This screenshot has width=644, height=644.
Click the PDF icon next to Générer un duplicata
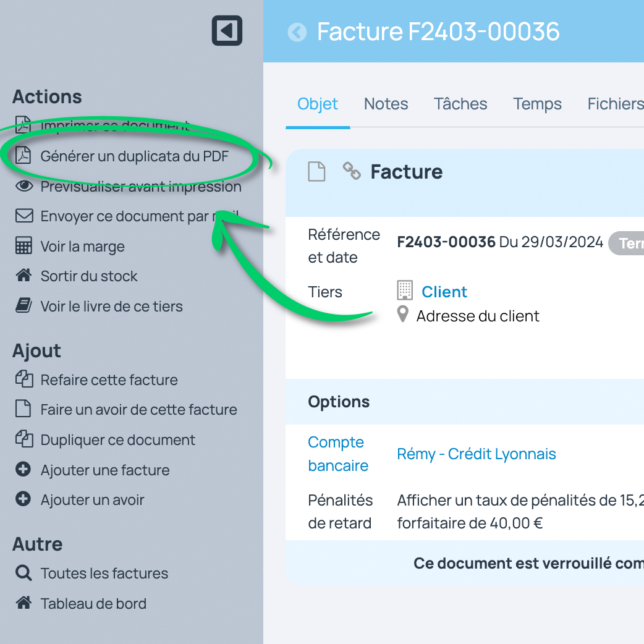tap(23, 156)
